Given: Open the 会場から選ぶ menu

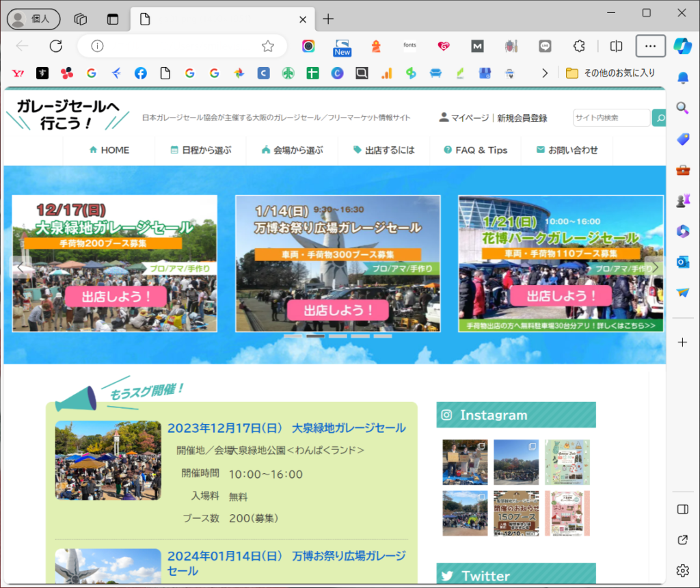Looking at the screenshot, I should pos(293,150).
